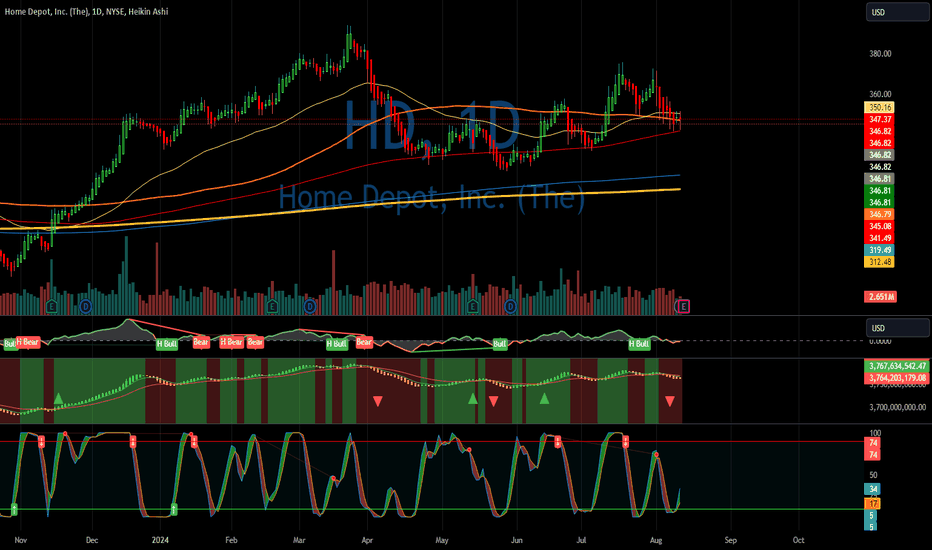932x550 pixels.
Task: Click the H Bull label in mid-March
Action: 337,344
